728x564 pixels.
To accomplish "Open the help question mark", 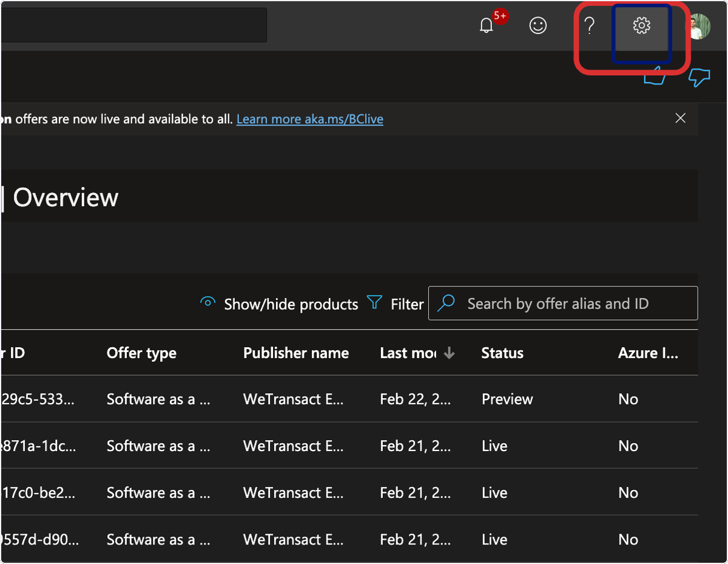I will 589,25.
